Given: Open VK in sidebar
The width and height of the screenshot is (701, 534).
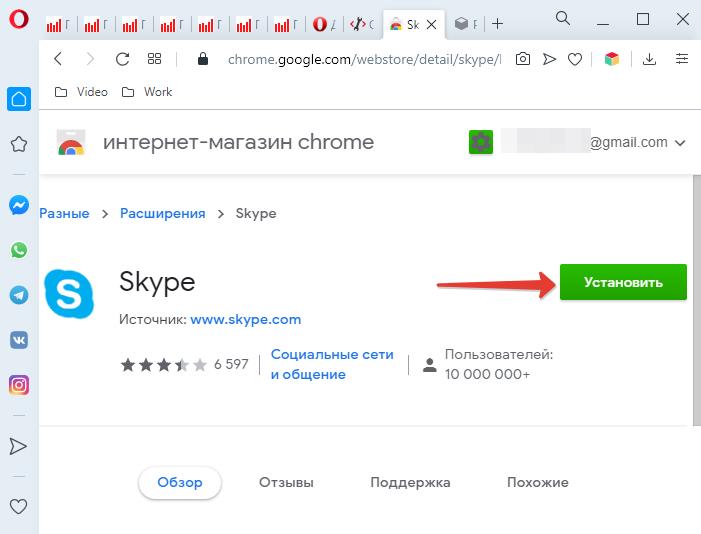Looking at the screenshot, I should [x=19, y=340].
